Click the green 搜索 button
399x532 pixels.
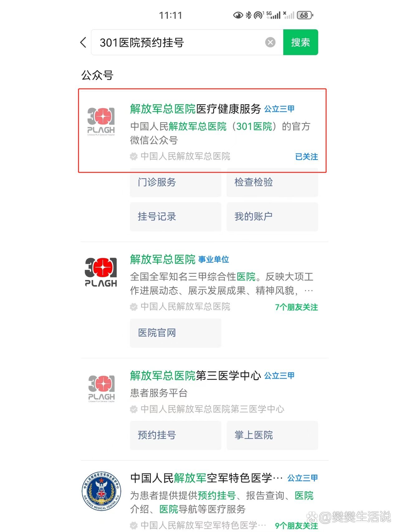(x=300, y=42)
